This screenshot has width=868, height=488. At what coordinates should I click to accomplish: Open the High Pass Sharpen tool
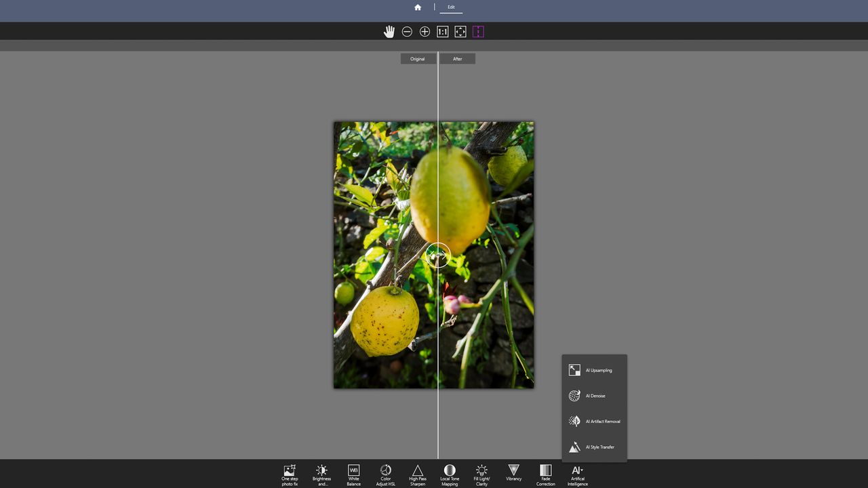click(418, 474)
